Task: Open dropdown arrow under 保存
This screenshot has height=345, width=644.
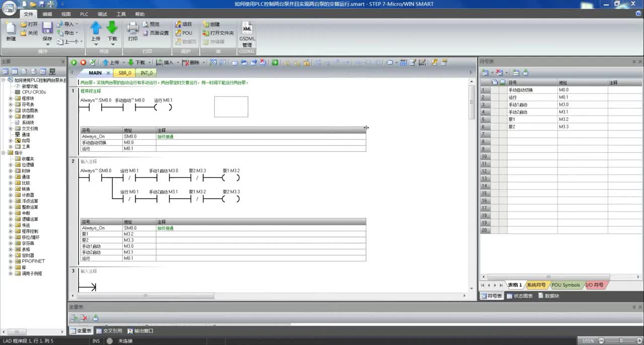Action: pos(47,44)
